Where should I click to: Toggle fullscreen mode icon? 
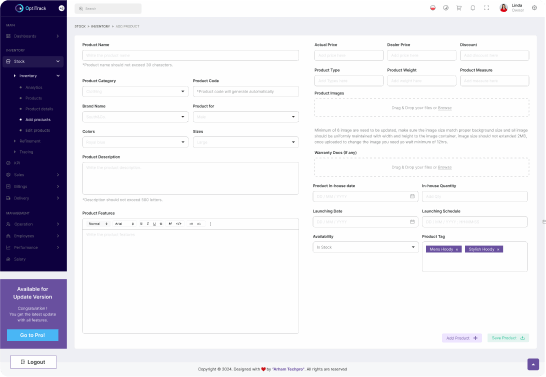pos(486,8)
